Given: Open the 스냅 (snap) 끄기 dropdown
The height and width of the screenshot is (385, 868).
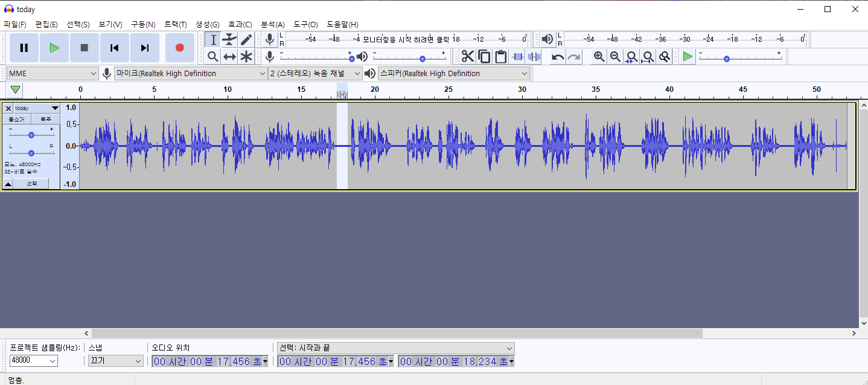Looking at the screenshot, I should tap(116, 361).
